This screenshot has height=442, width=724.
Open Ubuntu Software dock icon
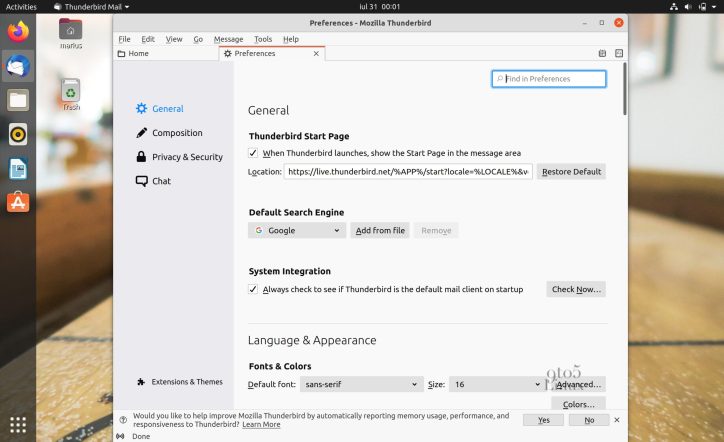tap(18, 202)
